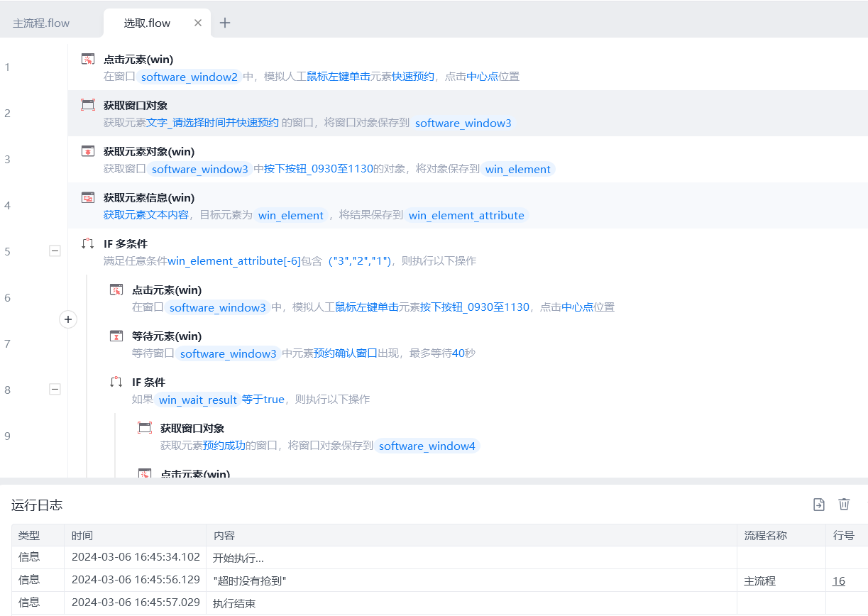Click line number 5 in gutter

coord(8,251)
